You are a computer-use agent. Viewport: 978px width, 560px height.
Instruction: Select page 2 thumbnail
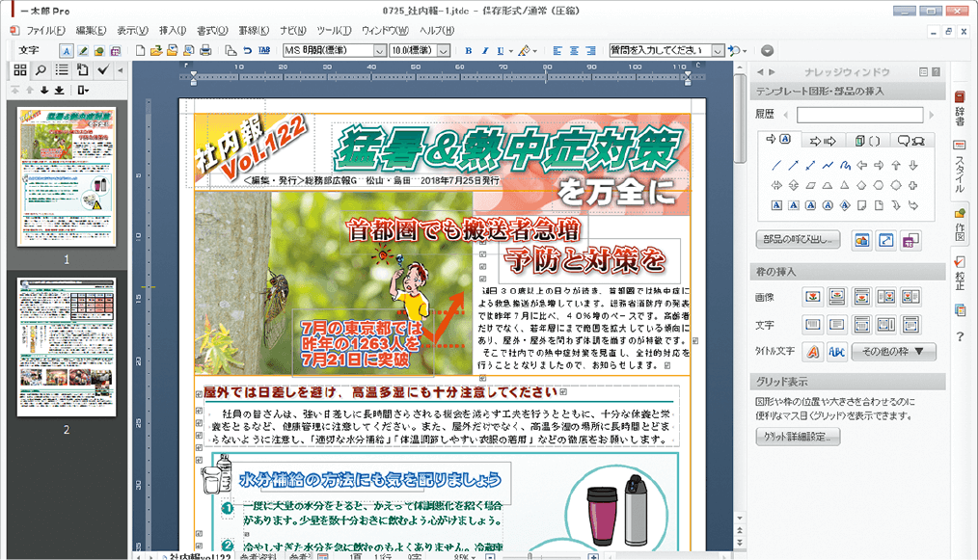[67, 347]
